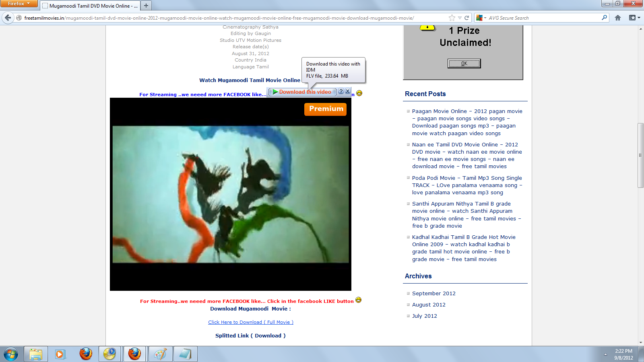Click the site identity globe icon

point(19,18)
